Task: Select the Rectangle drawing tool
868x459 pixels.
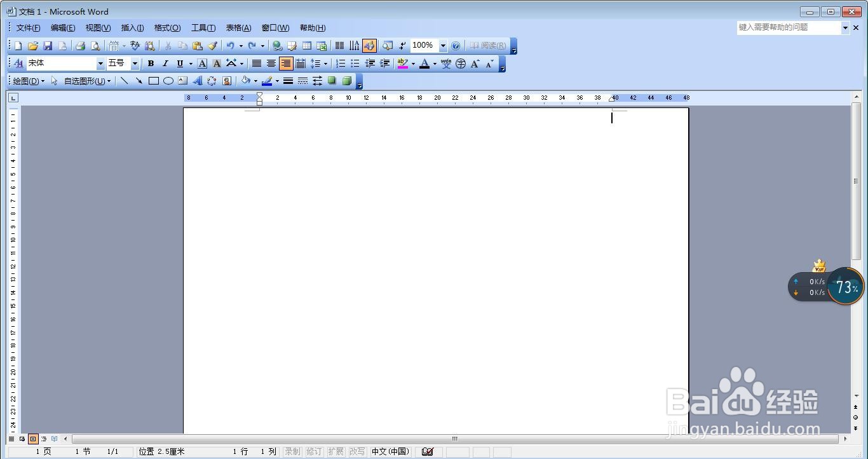Action: 154,81
